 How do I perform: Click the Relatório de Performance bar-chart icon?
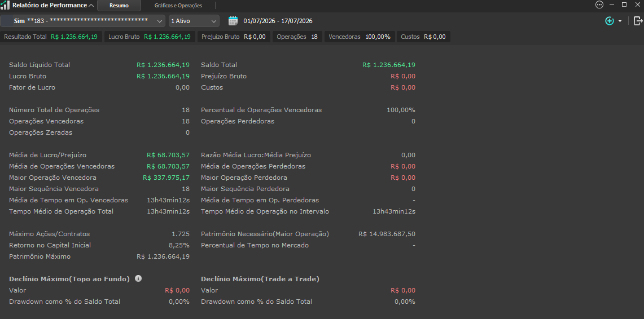pos(5,5)
